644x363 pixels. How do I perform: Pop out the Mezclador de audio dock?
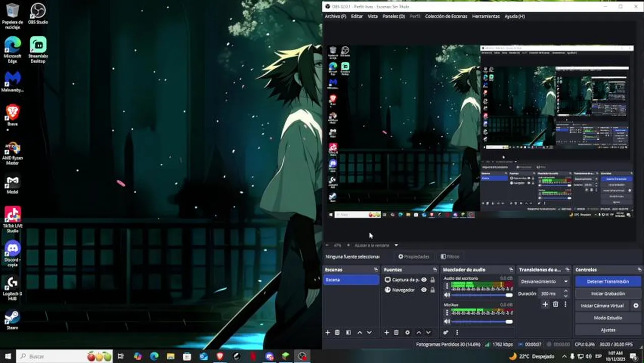click(511, 270)
